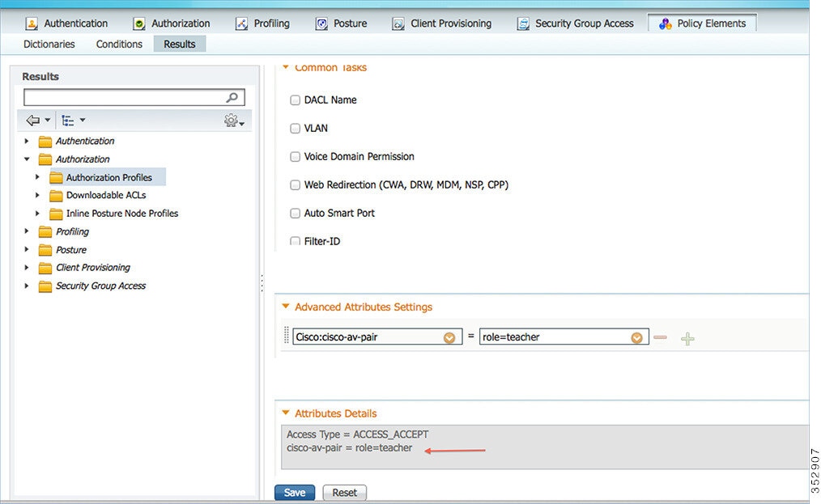Click the Results search input field
Screen dimensions: 821x504
(134, 97)
